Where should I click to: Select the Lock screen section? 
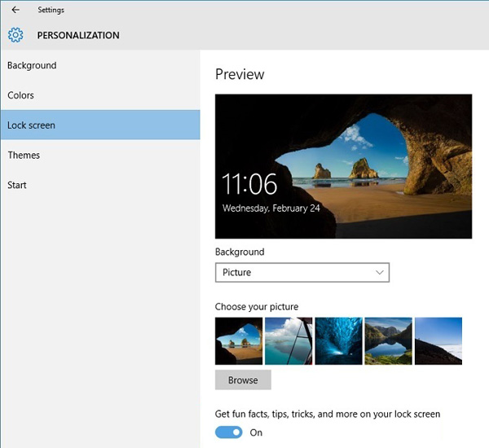[100, 125]
